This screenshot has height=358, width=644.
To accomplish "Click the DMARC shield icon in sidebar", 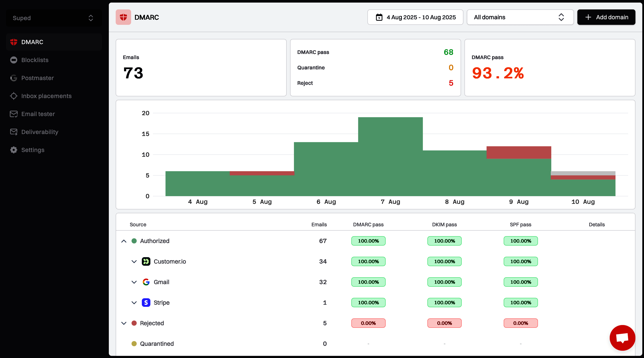I will [x=14, y=42].
